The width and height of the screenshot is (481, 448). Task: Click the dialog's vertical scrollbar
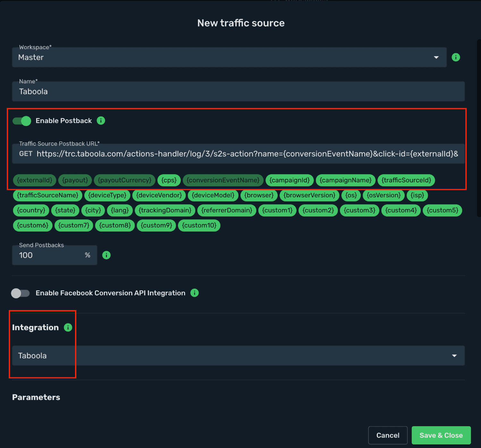[479, 128]
